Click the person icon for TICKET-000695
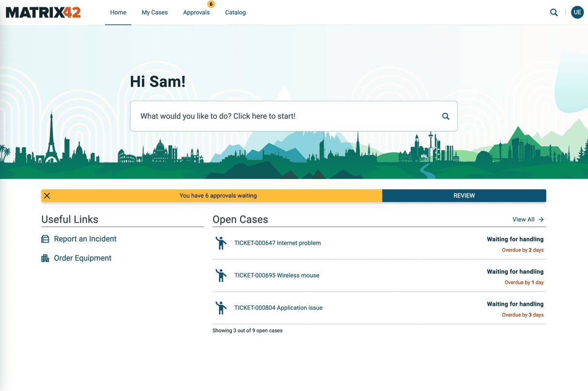The image size is (588, 391). point(221,275)
